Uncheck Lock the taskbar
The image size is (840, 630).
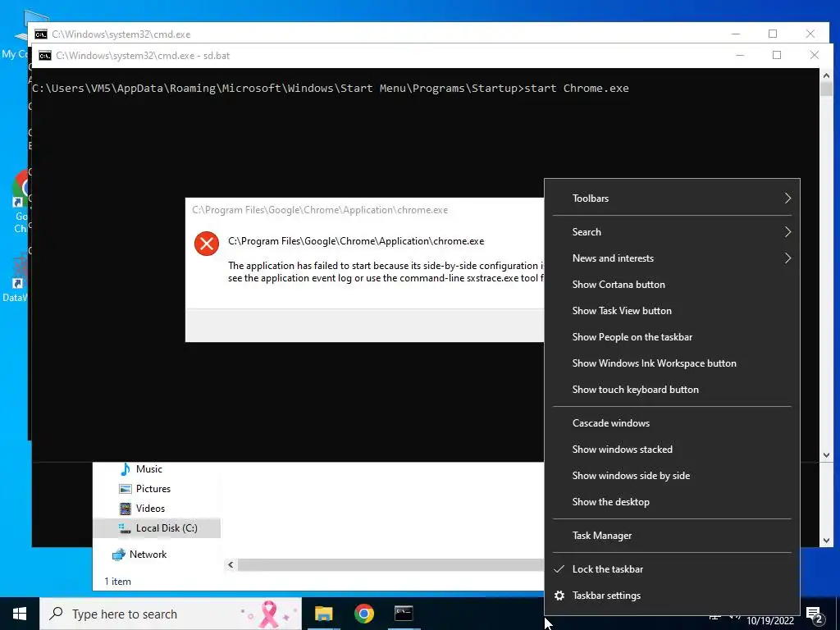[x=672, y=569]
